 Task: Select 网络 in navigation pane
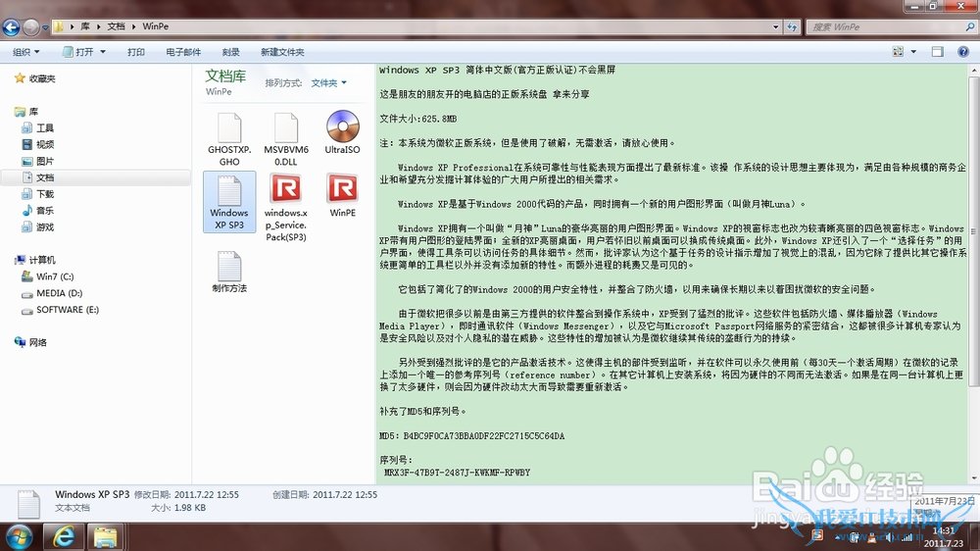coord(30,342)
